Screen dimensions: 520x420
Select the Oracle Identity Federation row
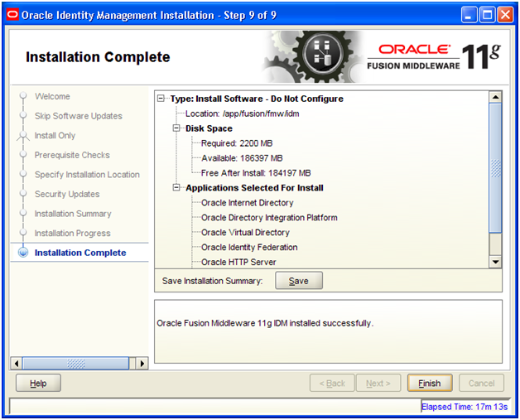pyautogui.click(x=249, y=247)
